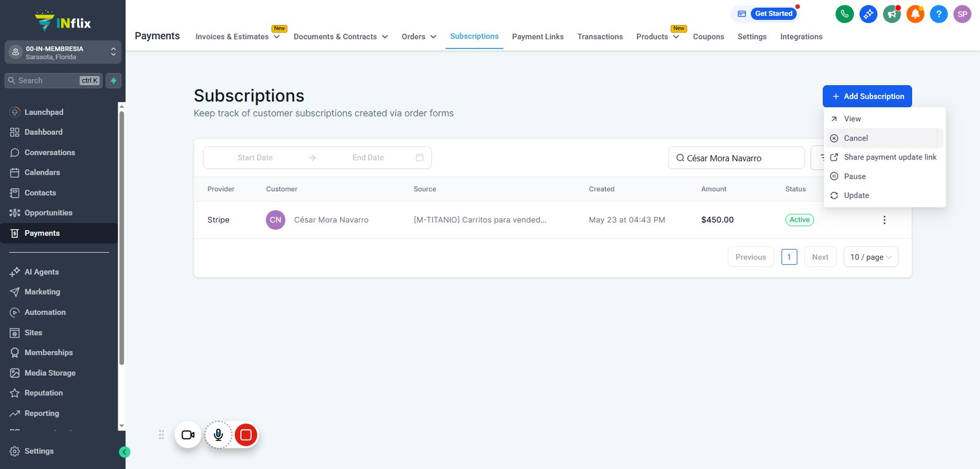Open the blue AI sparkle icon
The image size is (980, 469).
tap(868, 14)
